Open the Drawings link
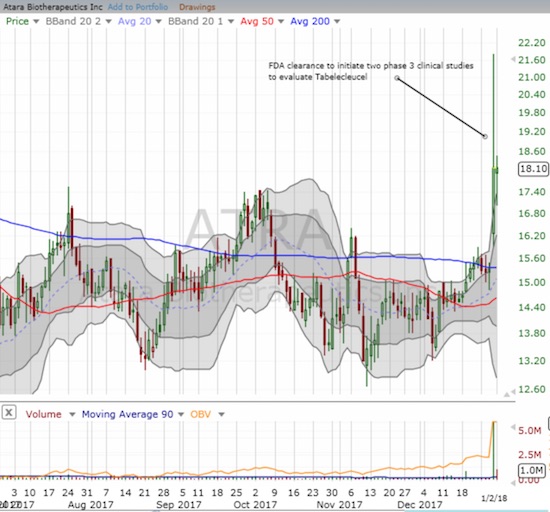Screen dimensions: 550x512 click(x=197, y=7)
